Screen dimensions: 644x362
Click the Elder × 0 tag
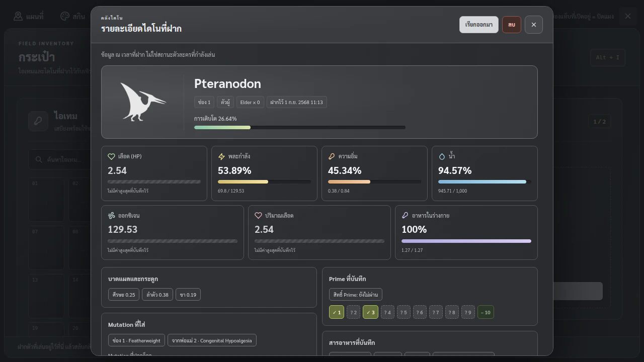[x=250, y=102]
